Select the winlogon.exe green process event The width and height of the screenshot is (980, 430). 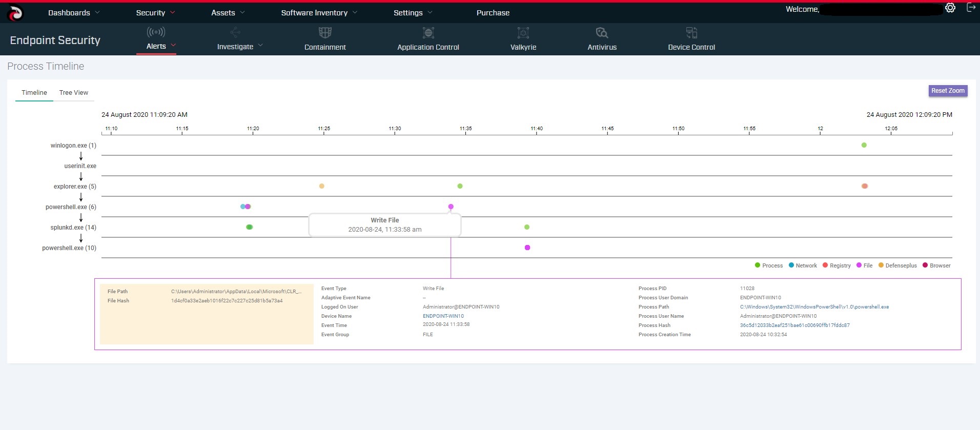864,145
